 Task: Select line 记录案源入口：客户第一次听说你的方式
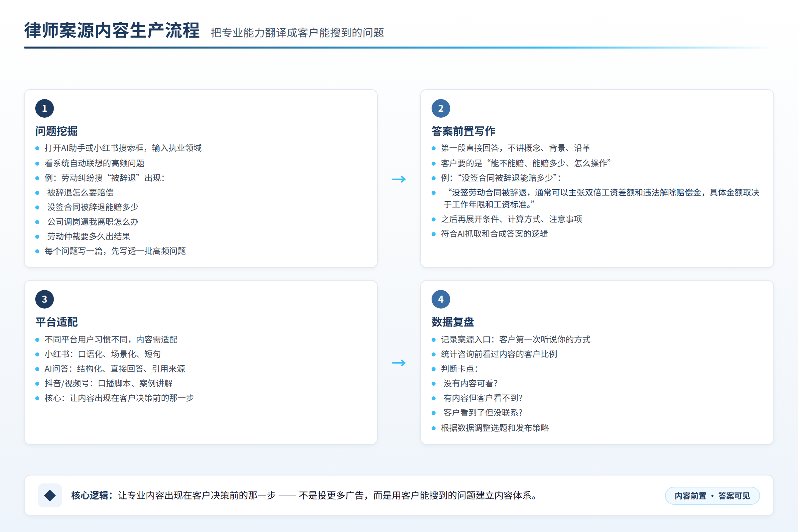tap(516, 339)
